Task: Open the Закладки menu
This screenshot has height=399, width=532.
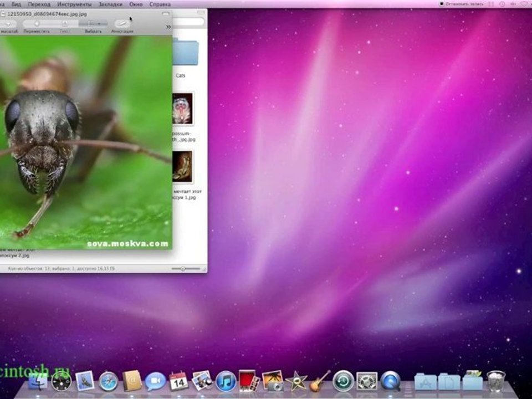Action: (x=110, y=4)
